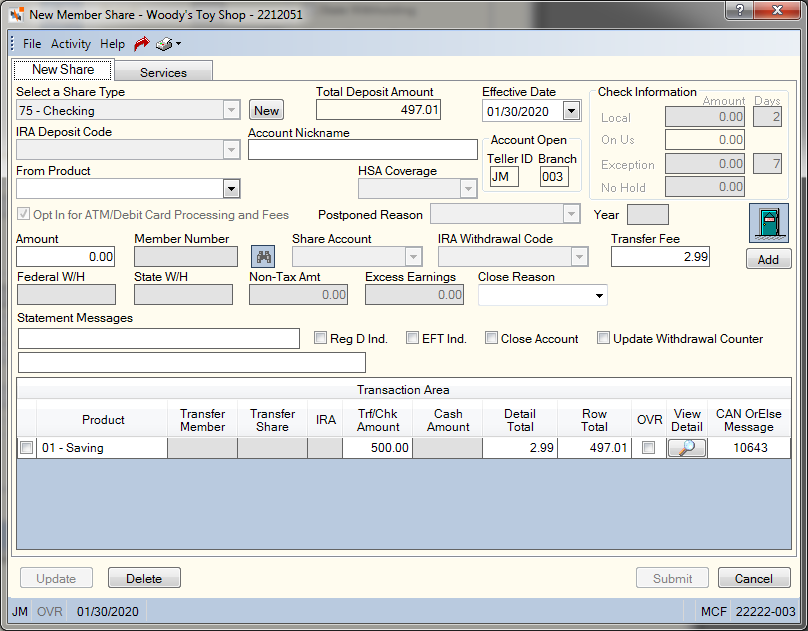Expand the IRA Withdrawal Code dropdown
This screenshot has height=631, width=808.
pos(579,257)
